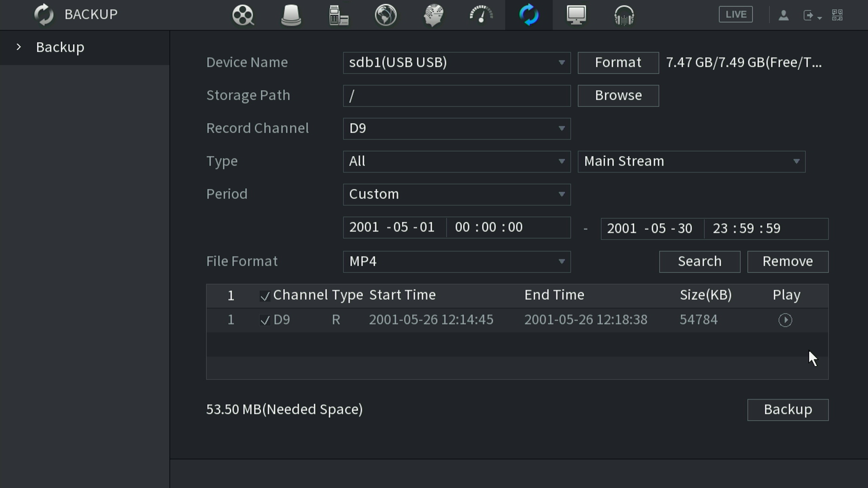Switch to LIVE view
The width and height of the screenshot is (868, 488).
(x=735, y=15)
